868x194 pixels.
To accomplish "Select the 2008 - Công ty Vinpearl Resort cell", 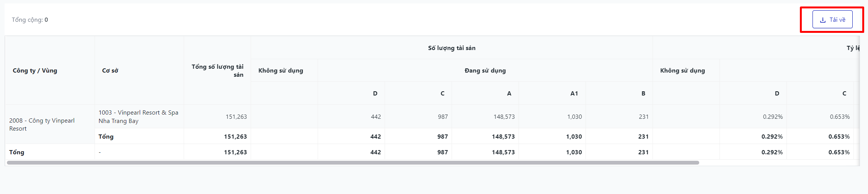I will point(42,124).
